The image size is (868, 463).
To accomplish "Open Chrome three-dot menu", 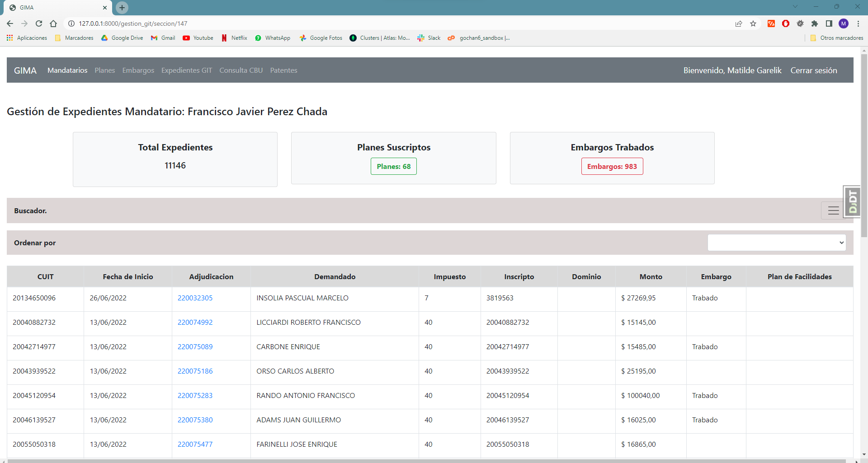I will tap(858, 23).
